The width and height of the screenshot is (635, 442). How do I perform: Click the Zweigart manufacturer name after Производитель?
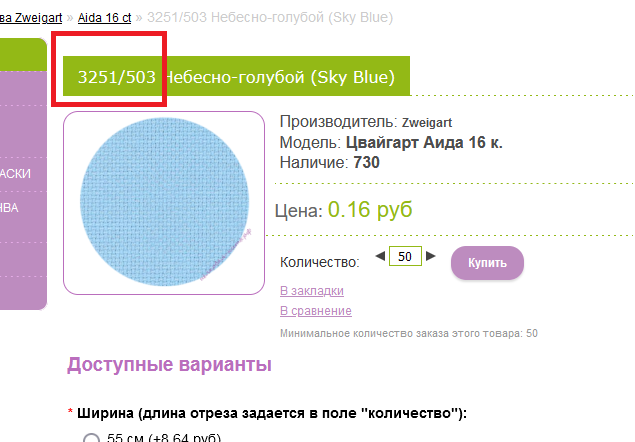pos(427,123)
